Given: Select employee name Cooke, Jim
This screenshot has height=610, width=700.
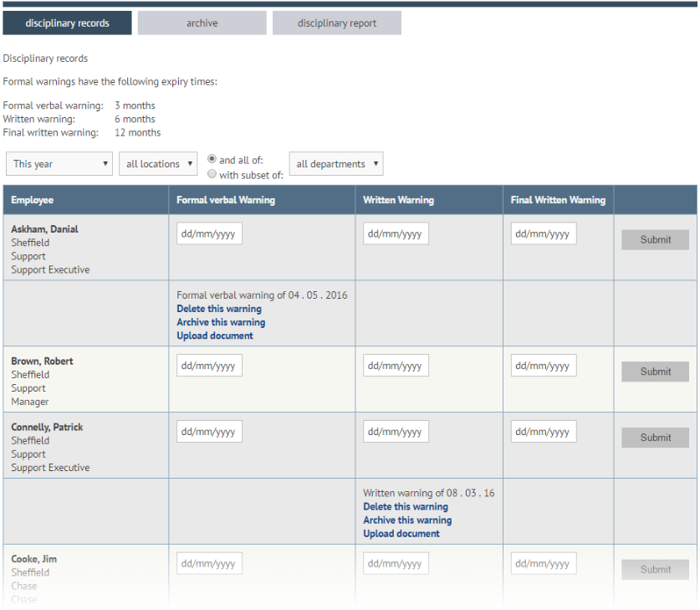Looking at the screenshot, I should point(34,559).
